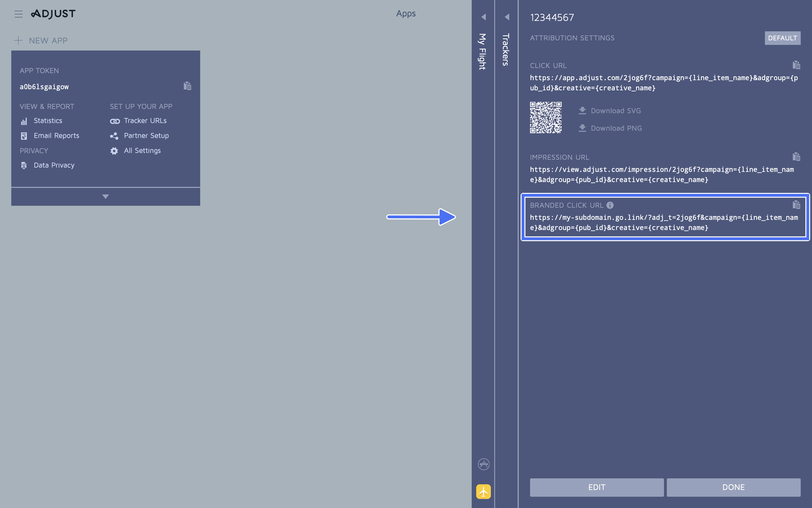Open the hamburger menu next to Adjust logo
The width and height of the screenshot is (812, 508).
[x=18, y=14]
